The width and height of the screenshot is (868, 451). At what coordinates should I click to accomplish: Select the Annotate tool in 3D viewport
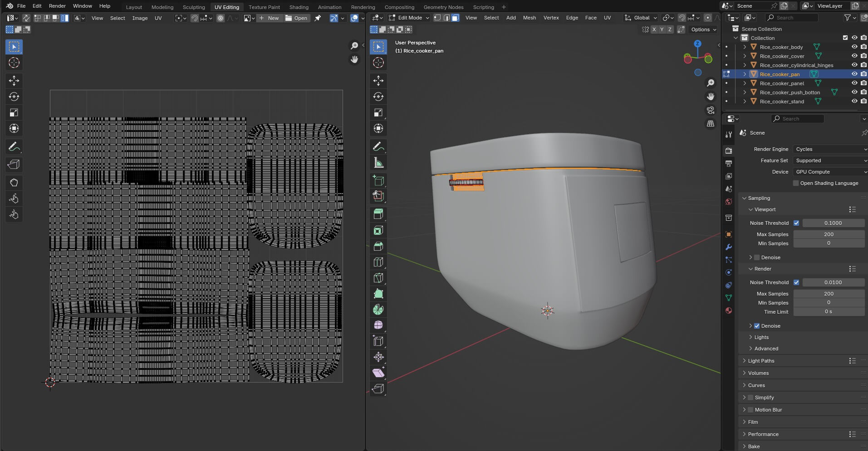point(378,147)
